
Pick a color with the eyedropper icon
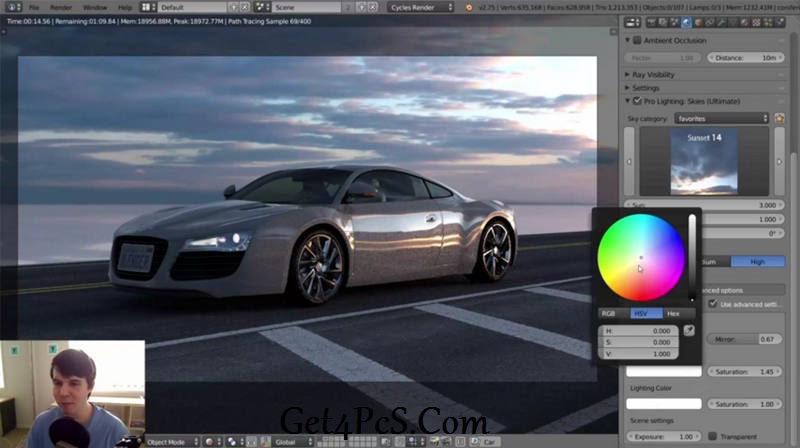coord(689,331)
